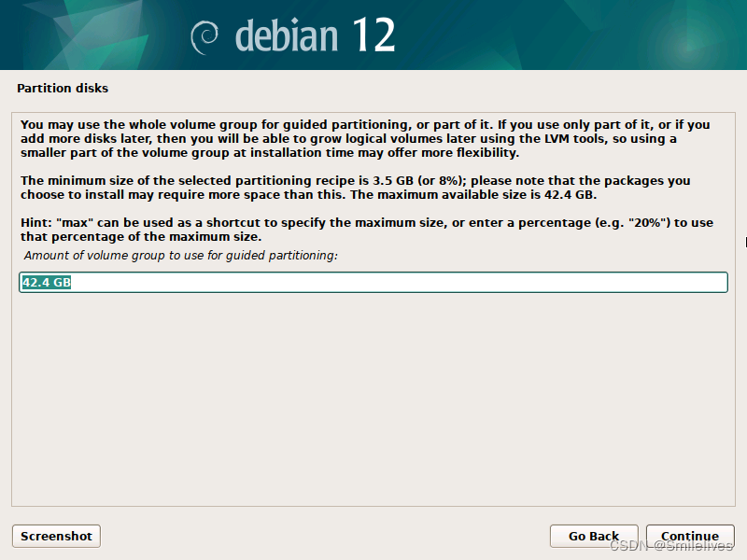Image resolution: width=747 pixels, height=560 pixels.
Task: Click the Partition disks heading
Action: [x=63, y=88]
